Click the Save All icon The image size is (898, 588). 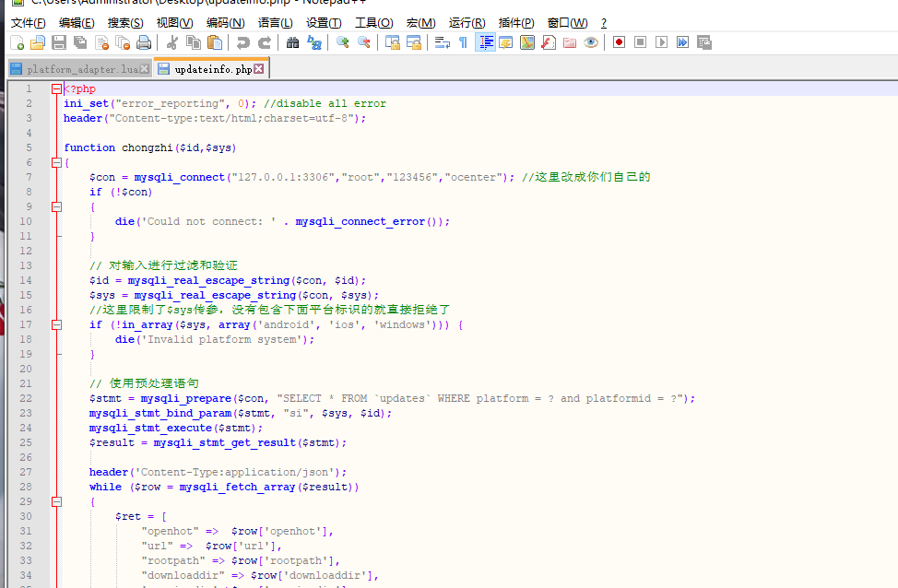[80, 42]
